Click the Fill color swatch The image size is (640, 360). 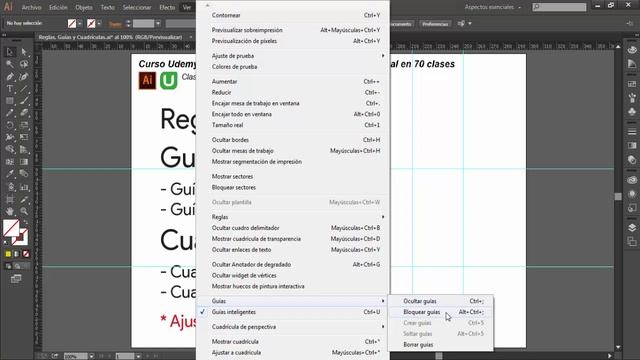click(x=11, y=228)
